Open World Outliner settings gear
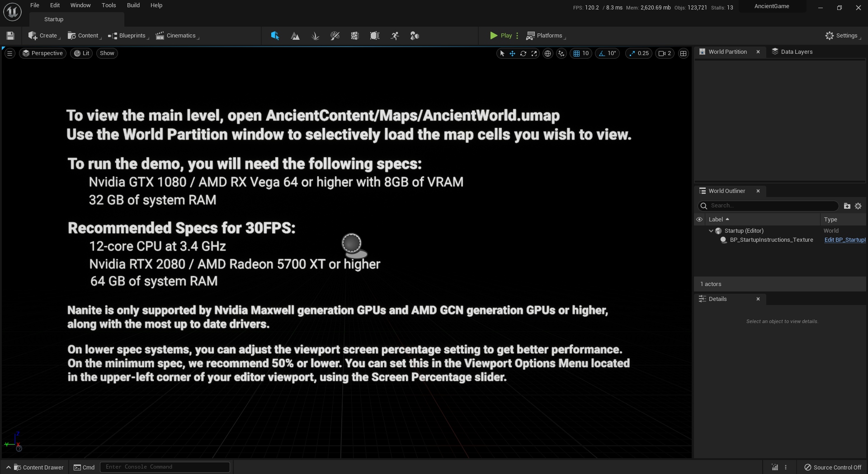 [x=858, y=206]
